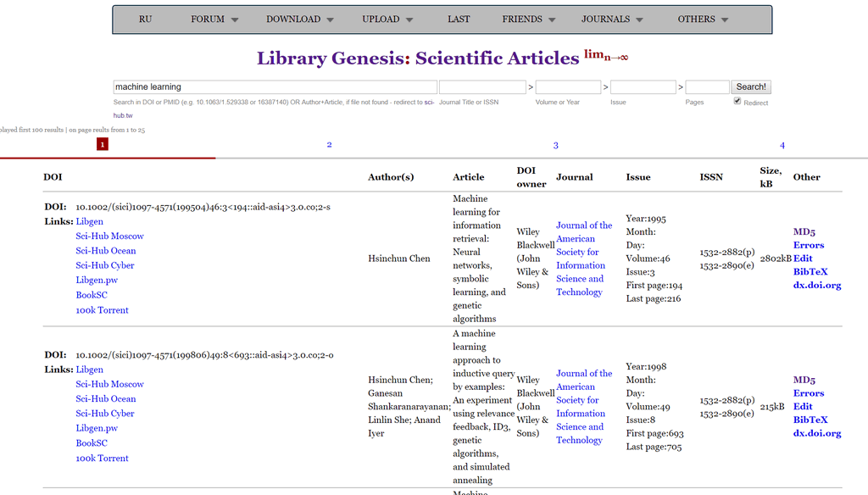Viewport: 868px width, 495px height.
Task: Open Sci-Hub Moscow link for 1998 article
Action: (x=109, y=384)
